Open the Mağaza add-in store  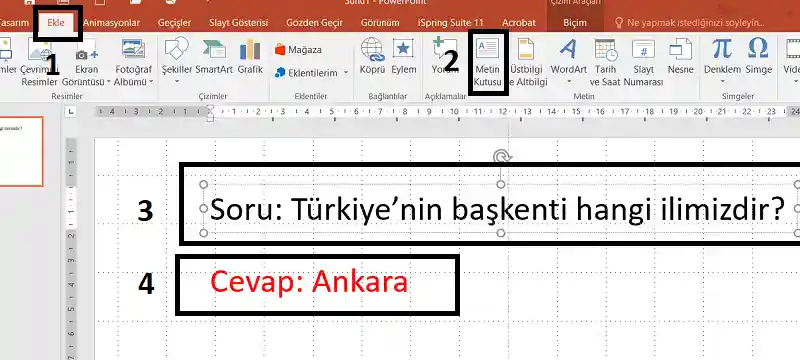point(298,50)
